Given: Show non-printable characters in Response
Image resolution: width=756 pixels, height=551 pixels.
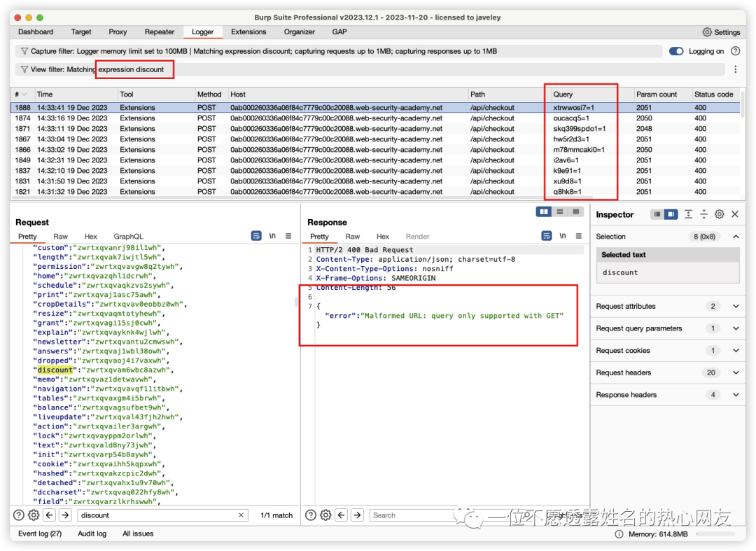Looking at the screenshot, I should 563,236.
